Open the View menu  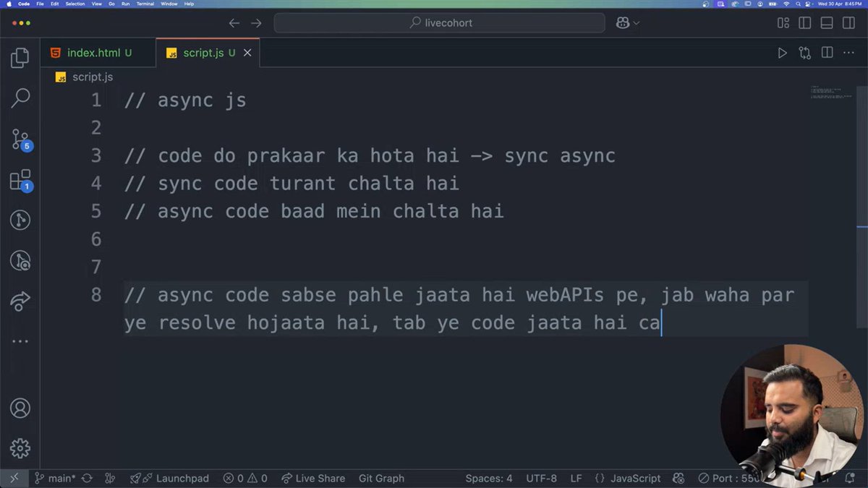[x=96, y=4]
